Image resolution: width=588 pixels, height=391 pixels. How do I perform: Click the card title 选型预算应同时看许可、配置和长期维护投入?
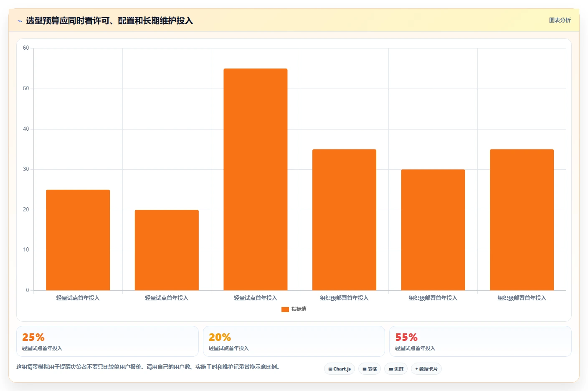[x=109, y=21]
